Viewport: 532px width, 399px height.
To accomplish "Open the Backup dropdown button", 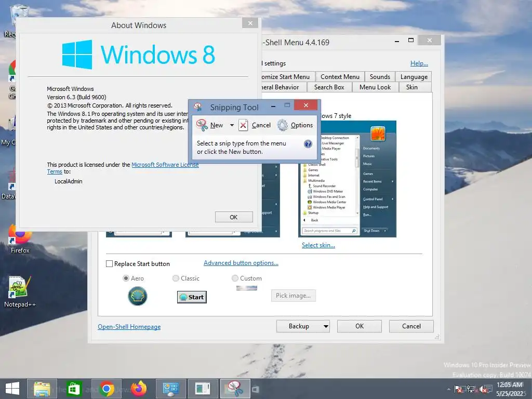I will tap(325, 326).
